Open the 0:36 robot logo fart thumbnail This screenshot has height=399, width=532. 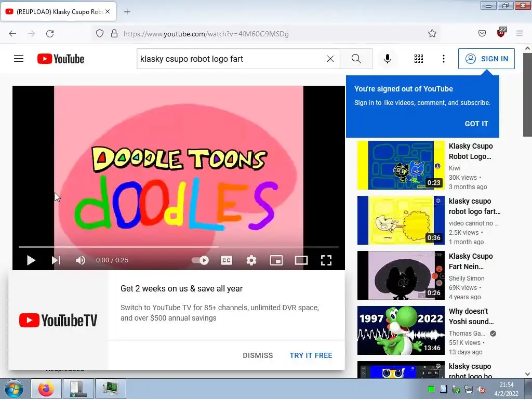click(x=401, y=220)
